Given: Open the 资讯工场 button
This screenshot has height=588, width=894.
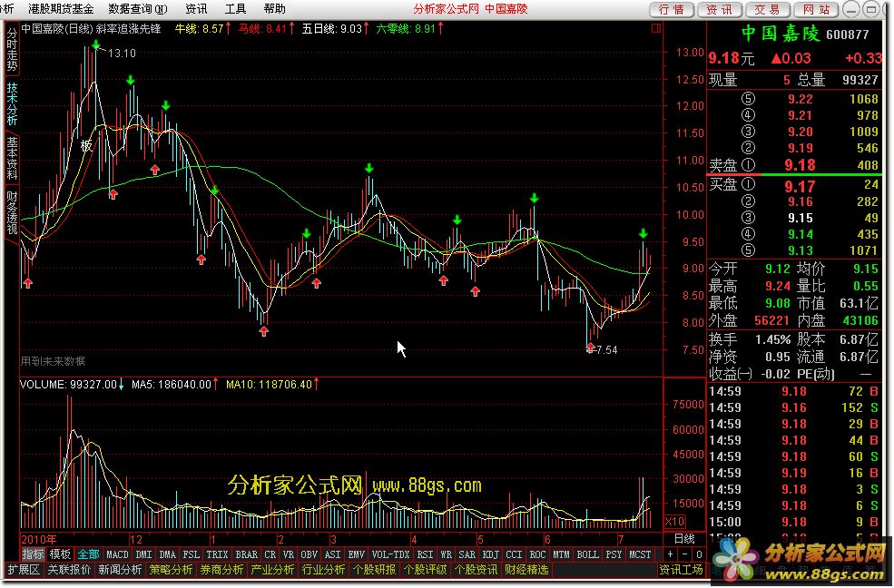Looking at the screenshot, I should (x=682, y=570).
